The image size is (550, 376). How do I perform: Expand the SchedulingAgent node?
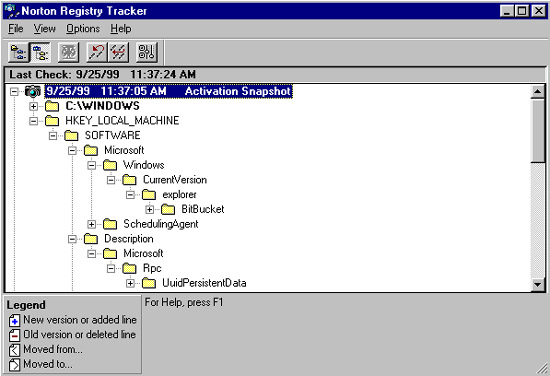pyautogui.click(x=91, y=224)
